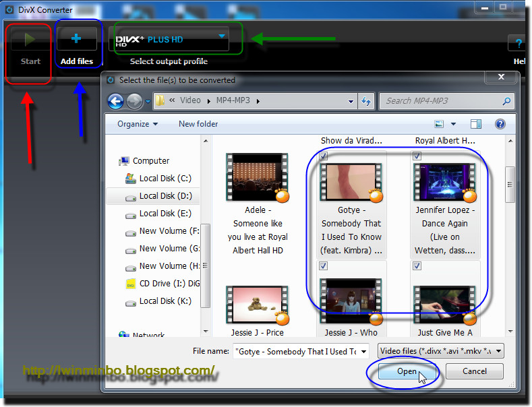Select Computer in navigation tree
Viewport: 532px width, 407px height.
tap(150, 161)
